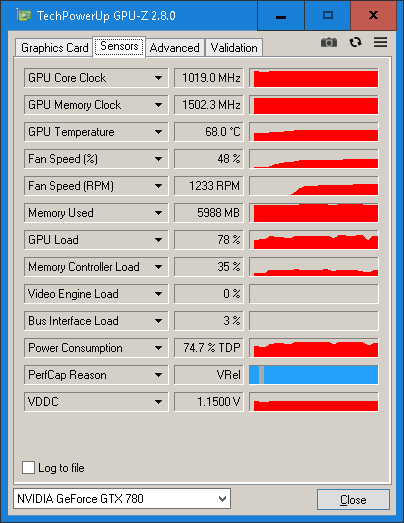Switch to the Advanced tab
Viewport: 404px width, 523px height.
tap(174, 48)
